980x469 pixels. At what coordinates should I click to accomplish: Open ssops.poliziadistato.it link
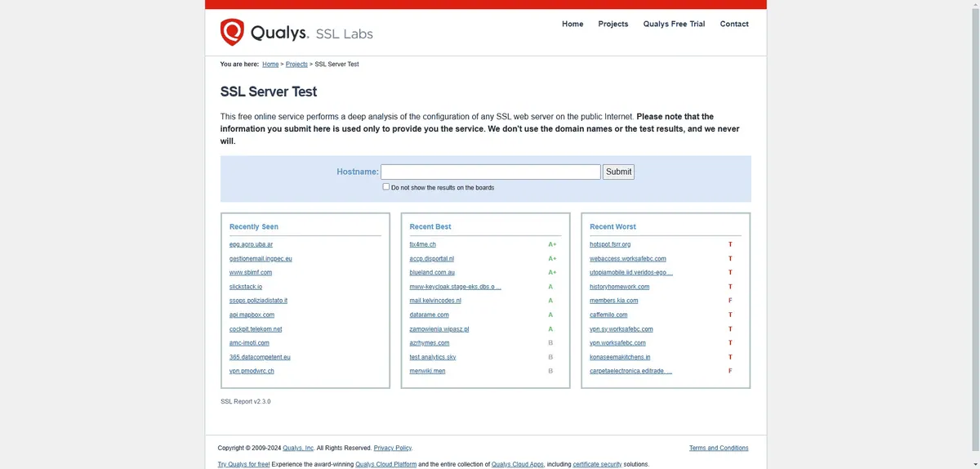[x=258, y=301]
